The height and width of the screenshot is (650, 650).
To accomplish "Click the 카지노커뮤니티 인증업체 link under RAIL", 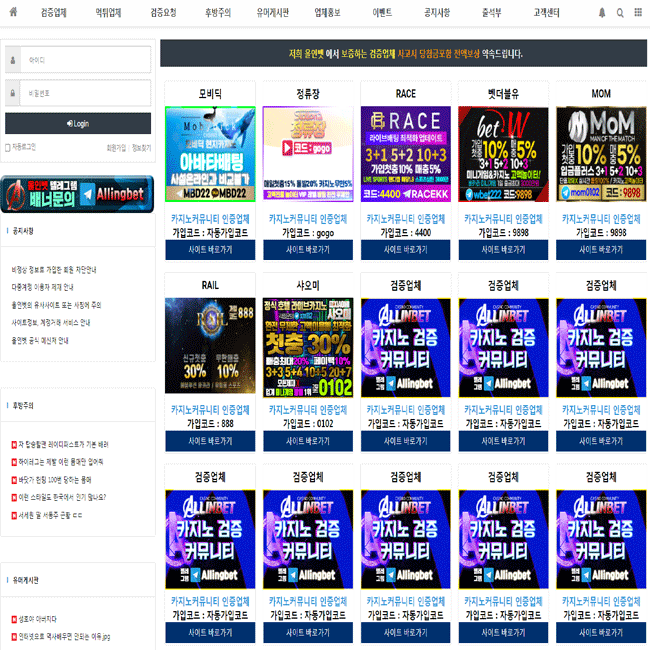I will tap(210, 410).
